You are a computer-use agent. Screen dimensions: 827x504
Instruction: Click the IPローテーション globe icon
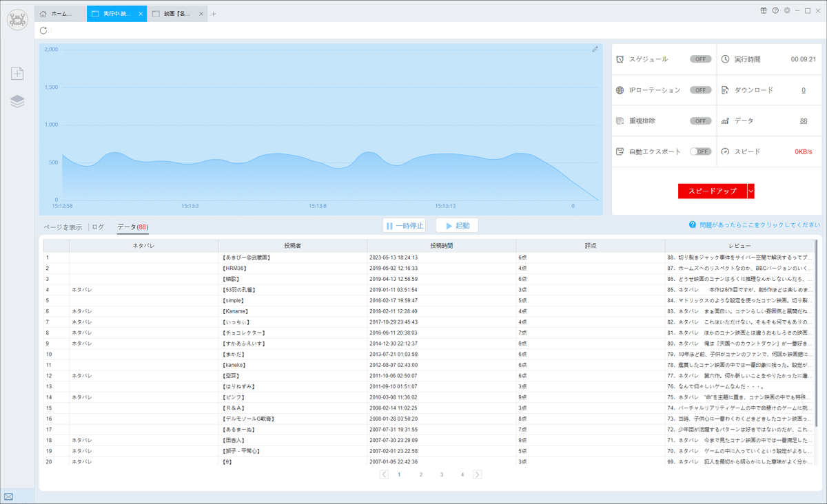[620, 90]
